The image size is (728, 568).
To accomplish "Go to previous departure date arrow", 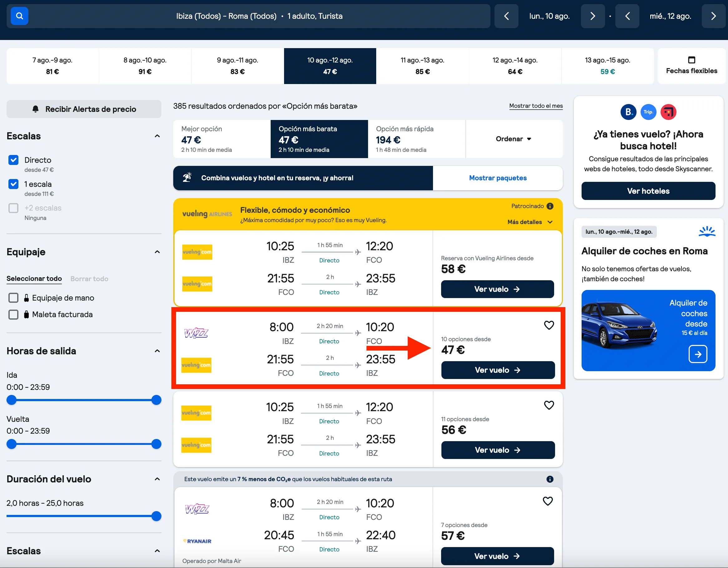I will tap(506, 16).
